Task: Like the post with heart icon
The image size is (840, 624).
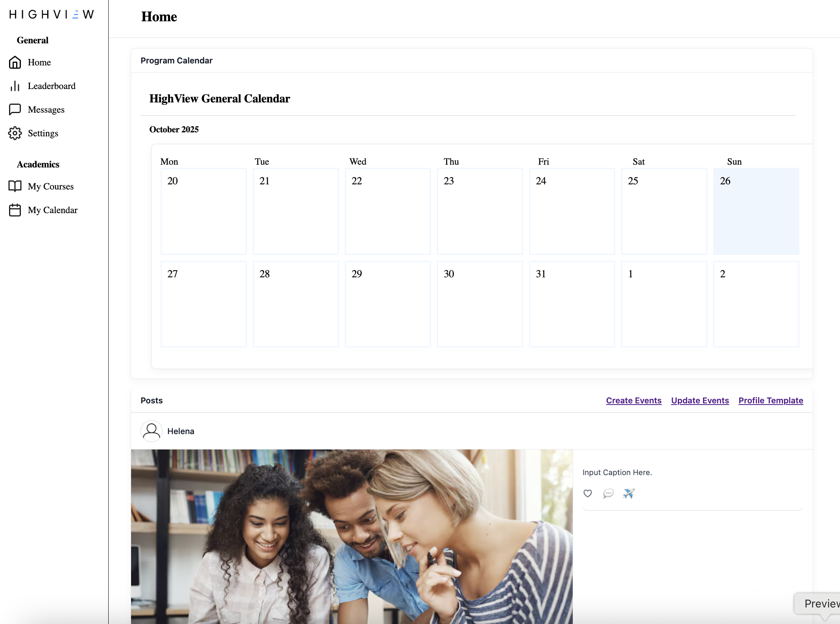Action: (588, 493)
